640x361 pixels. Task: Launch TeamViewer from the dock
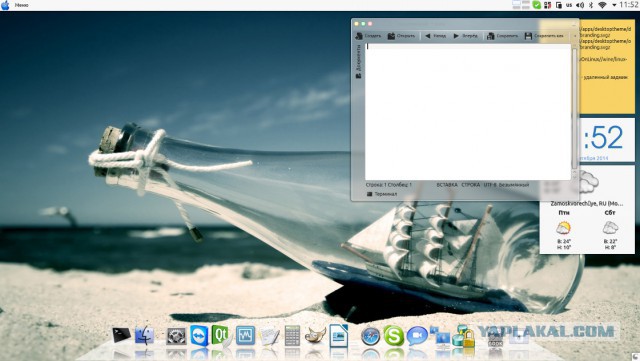[199, 336]
